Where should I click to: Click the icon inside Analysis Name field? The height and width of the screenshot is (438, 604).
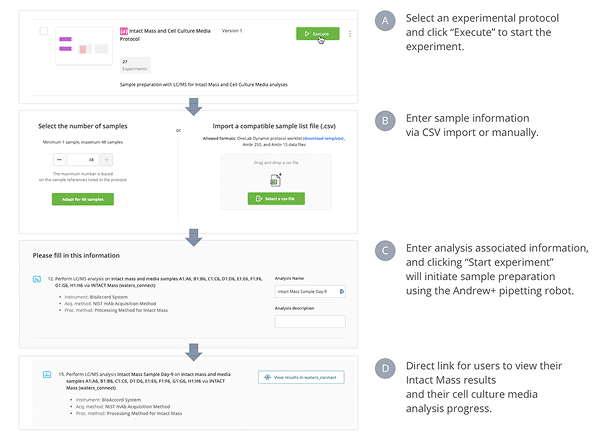[x=342, y=292]
